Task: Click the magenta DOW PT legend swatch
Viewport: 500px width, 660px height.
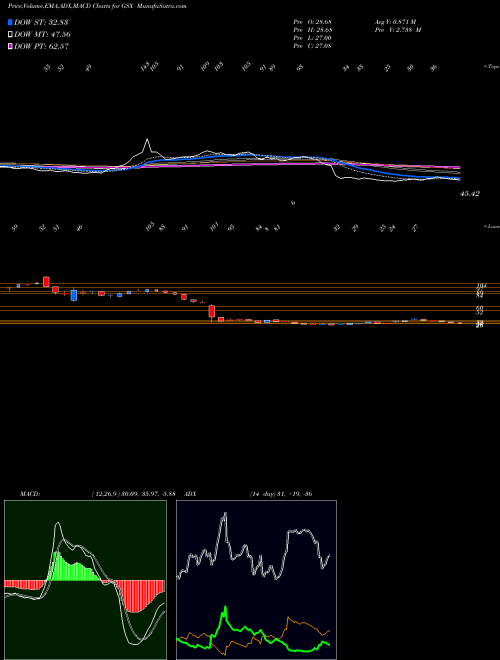Action: pyautogui.click(x=11, y=46)
